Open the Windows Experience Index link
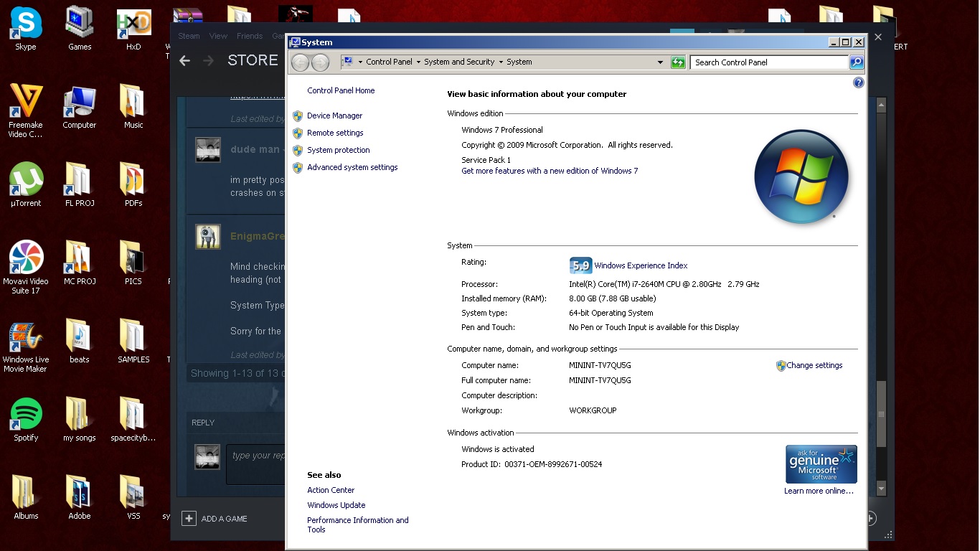Image resolution: width=980 pixels, height=551 pixels. (x=641, y=265)
